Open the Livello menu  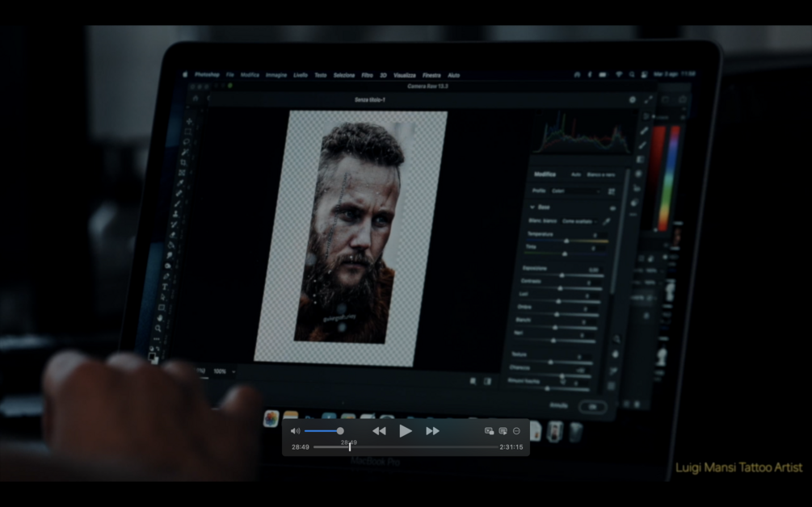[x=301, y=75]
